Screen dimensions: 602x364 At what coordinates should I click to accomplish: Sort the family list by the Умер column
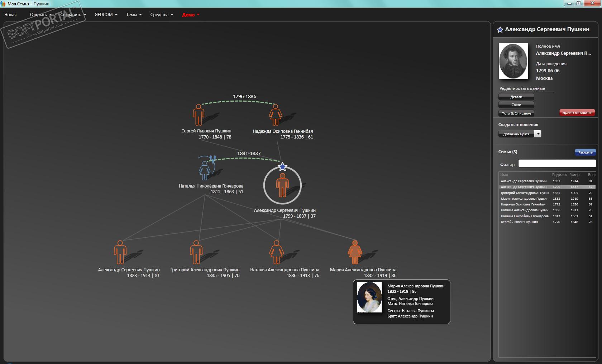[x=575, y=175]
